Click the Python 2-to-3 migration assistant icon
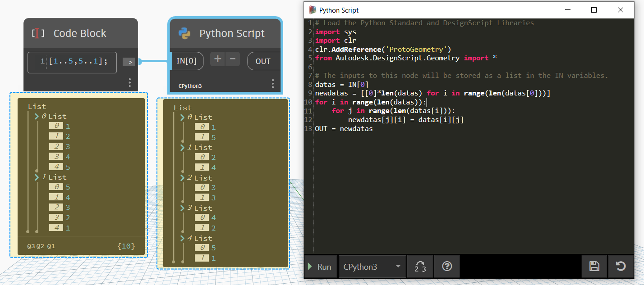644x285 pixels. coord(420,267)
